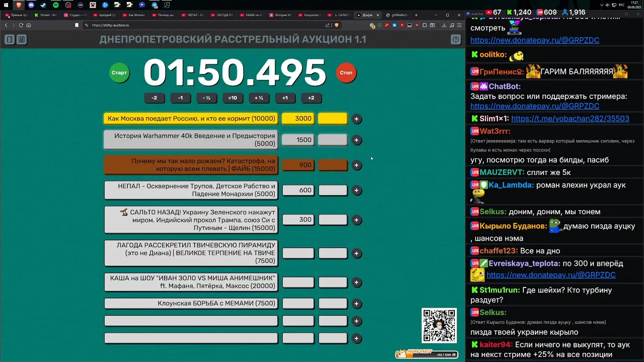Add amount to the НЕПАЛ lot
The width and height of the screenshot is (644, 362).
pyautogui.click(x=357, y=191)
